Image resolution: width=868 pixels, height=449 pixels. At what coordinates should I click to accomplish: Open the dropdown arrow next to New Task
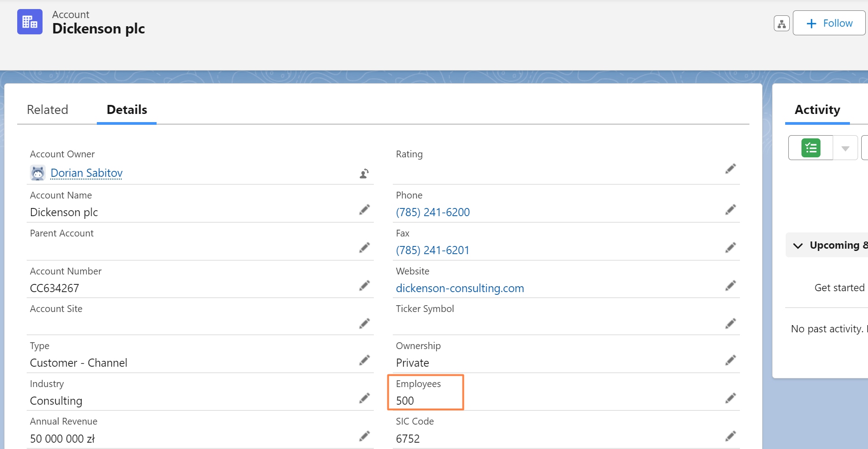pyautogui.click(x=845, y=148)
